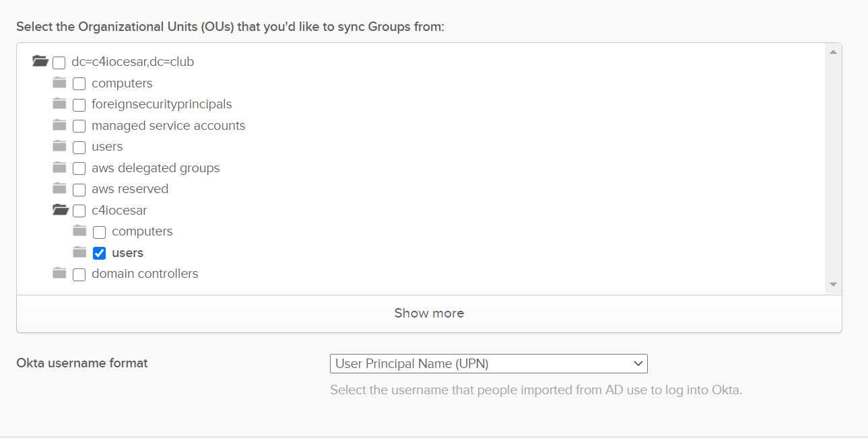Click the managed service accounts folder icon

(60, 125)
